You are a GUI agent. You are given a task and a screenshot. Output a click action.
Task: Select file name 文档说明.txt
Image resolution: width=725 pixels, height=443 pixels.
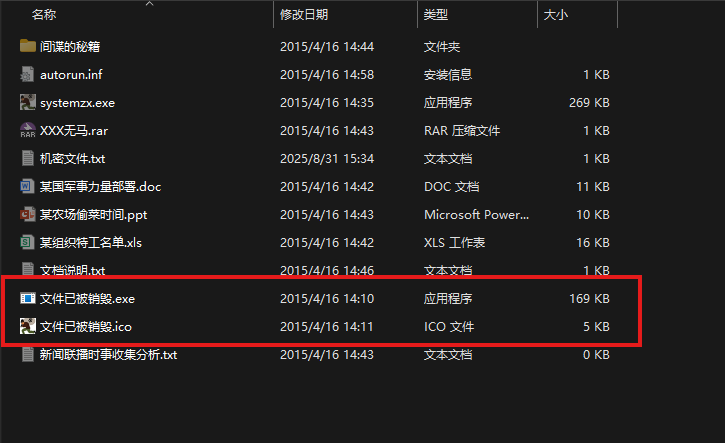click(x=73, y=270)
